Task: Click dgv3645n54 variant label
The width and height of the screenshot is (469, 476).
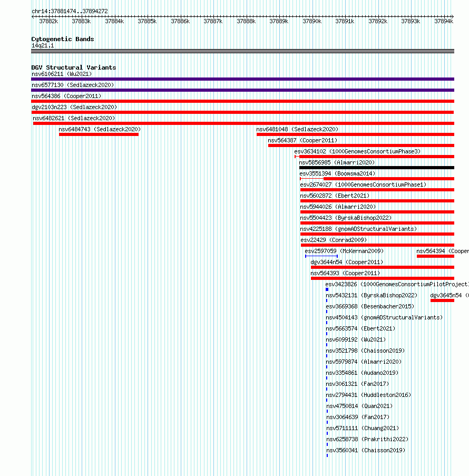Action: pos(450,295)
